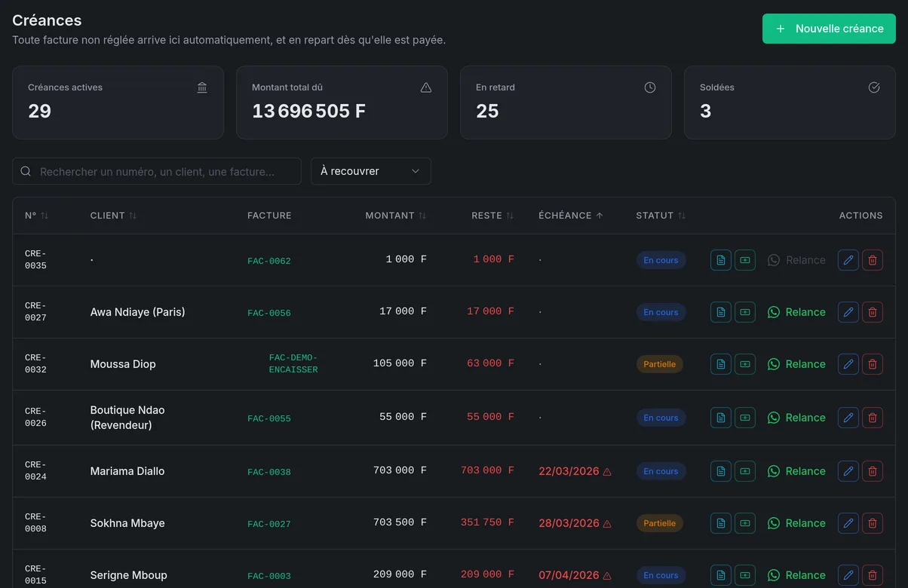Open the document icon for Mariama Diallo

click(x=721, y=471)
